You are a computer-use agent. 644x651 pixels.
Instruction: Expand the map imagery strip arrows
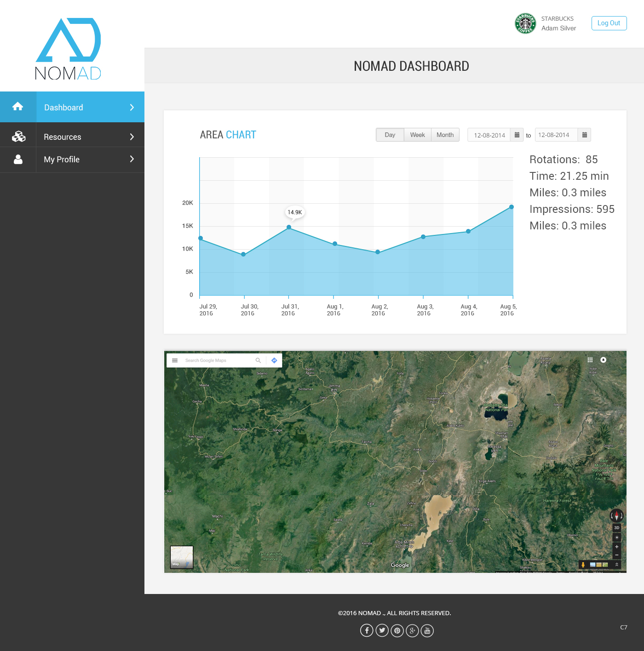[617, 565]
